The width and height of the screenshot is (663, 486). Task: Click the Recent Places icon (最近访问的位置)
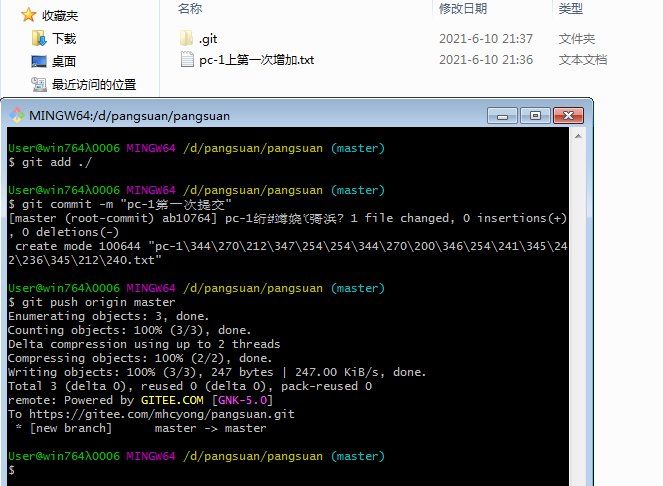tap(39, 84)
